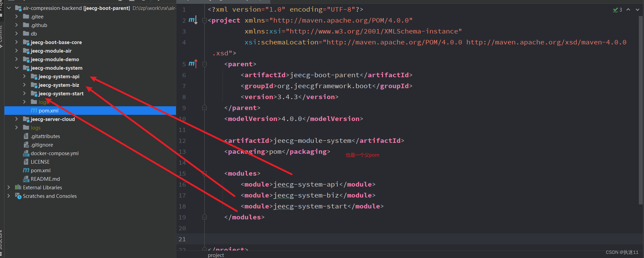The height and width of the screenshot is (258, 644).
Task: Select the jeecg-system-biz tree row label
Action: pos(59,85)
